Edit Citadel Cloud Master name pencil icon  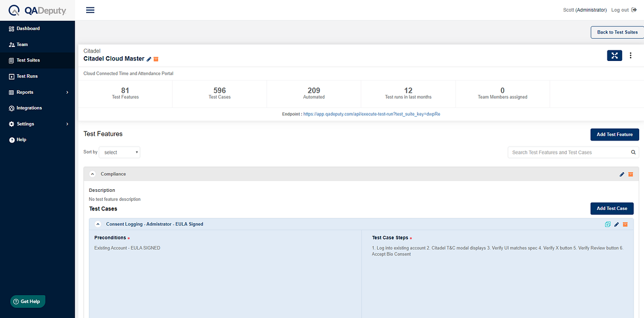click(149, 59)
